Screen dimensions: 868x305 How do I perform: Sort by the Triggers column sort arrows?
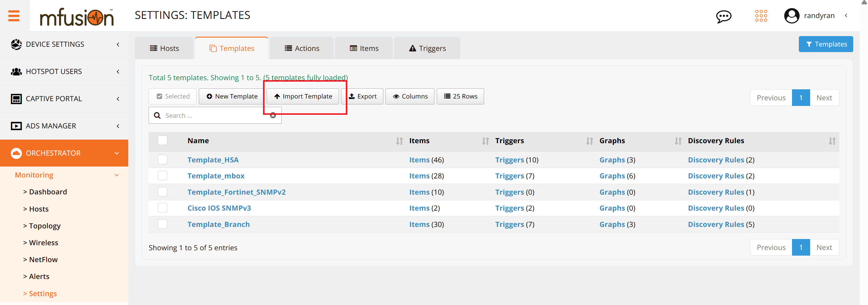click(589, 141)
